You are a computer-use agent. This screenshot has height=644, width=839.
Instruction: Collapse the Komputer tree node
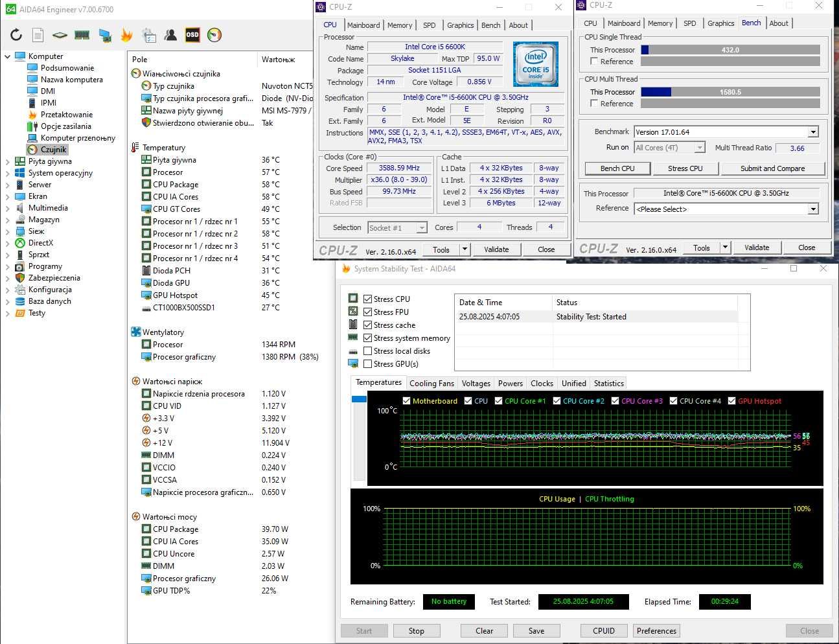[8, 56]
